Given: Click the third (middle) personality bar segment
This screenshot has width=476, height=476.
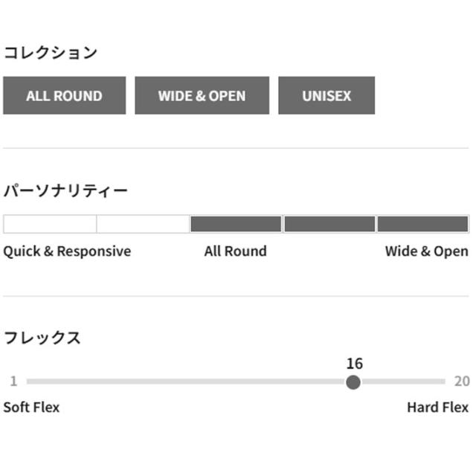Looking at the screenshot, I should click(236, 224).
